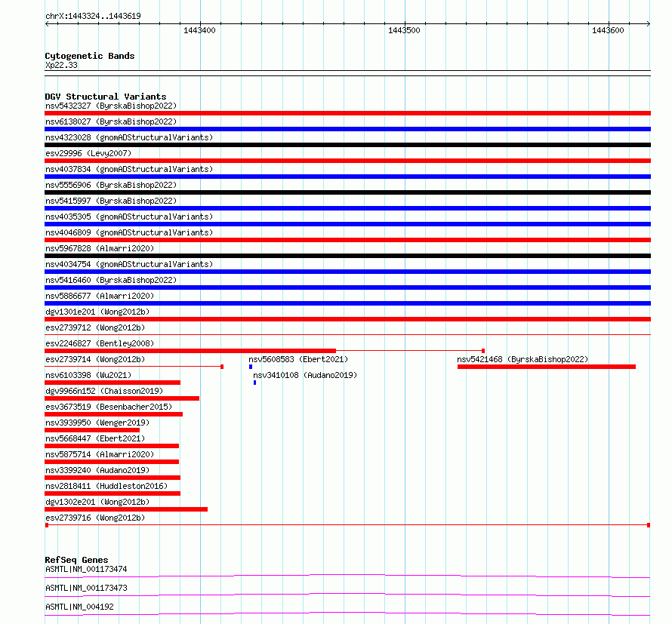Image resolution: width=672 pixels, height=624 pixels.
Task: Click the Cytogenetic Bands track title
Action: click(x=90, y=56)
